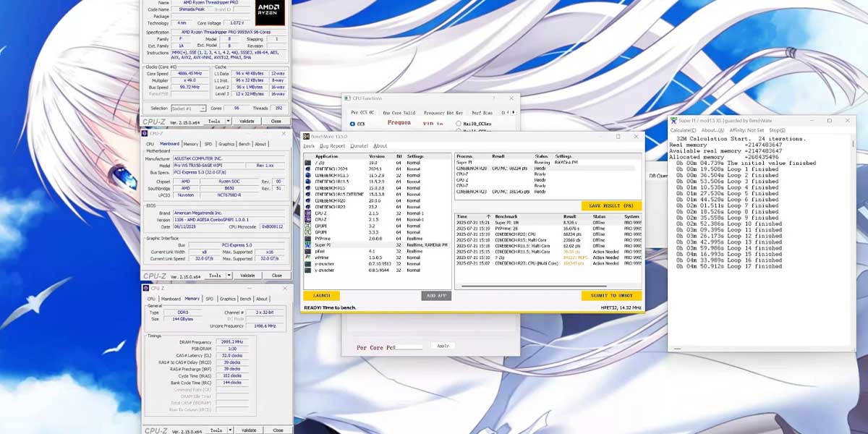Click the y-cruncher 0.8.5.9544 icon
The height and width of the screenshot is (434, 868).
click(308, 270)
